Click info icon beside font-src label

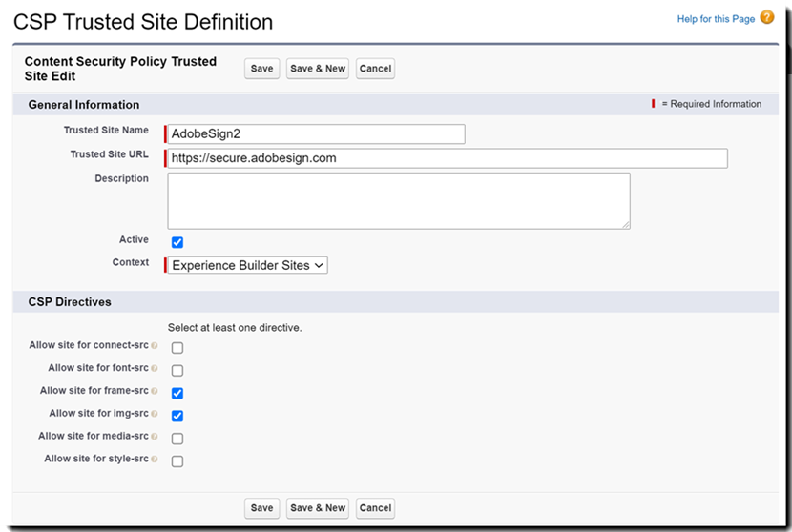click(155, 369)
